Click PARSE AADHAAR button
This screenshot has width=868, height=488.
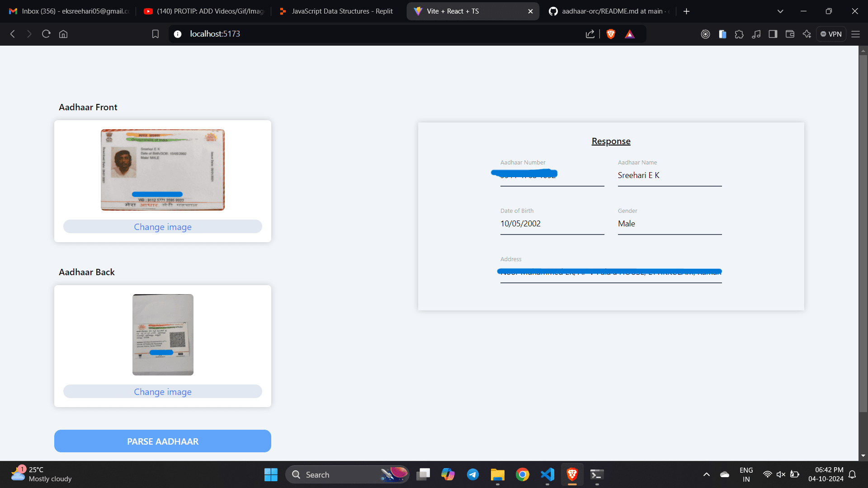(x=163, y=441)
